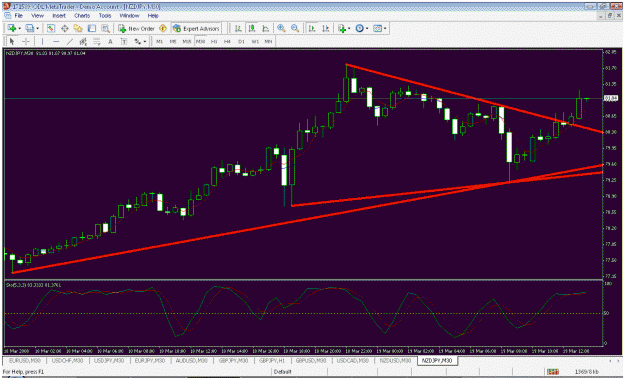This screenshot has height=378, width=625.
Task: Toggle chart Auto Scroll
Action: click(x=312, y=28)
